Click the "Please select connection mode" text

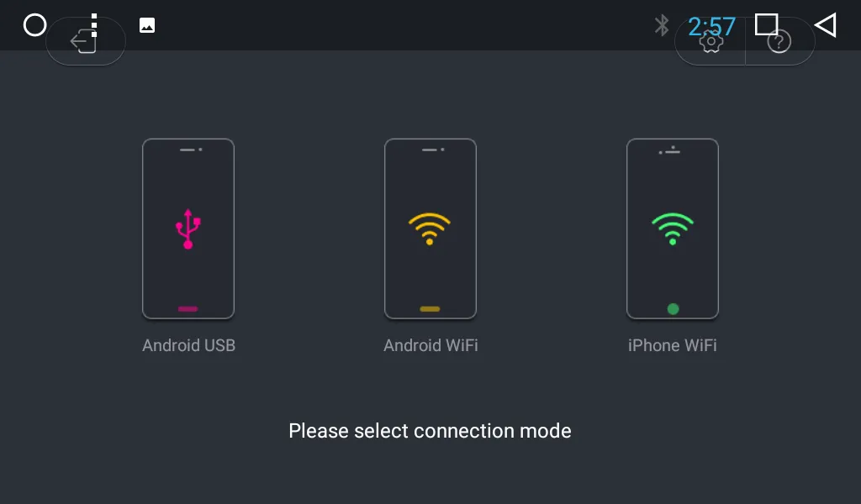tap(430, 431)
